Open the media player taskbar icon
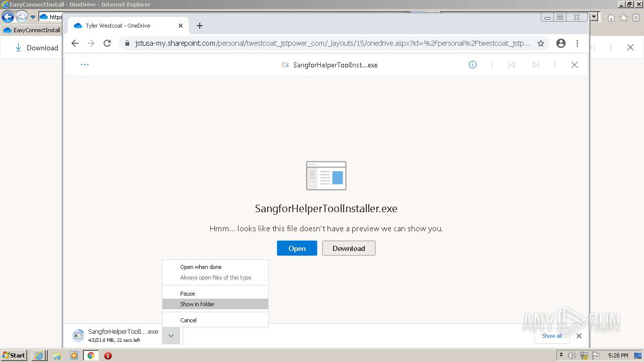Image resolution: width=644 pixels, height=362 pixels. coord(74,355)
